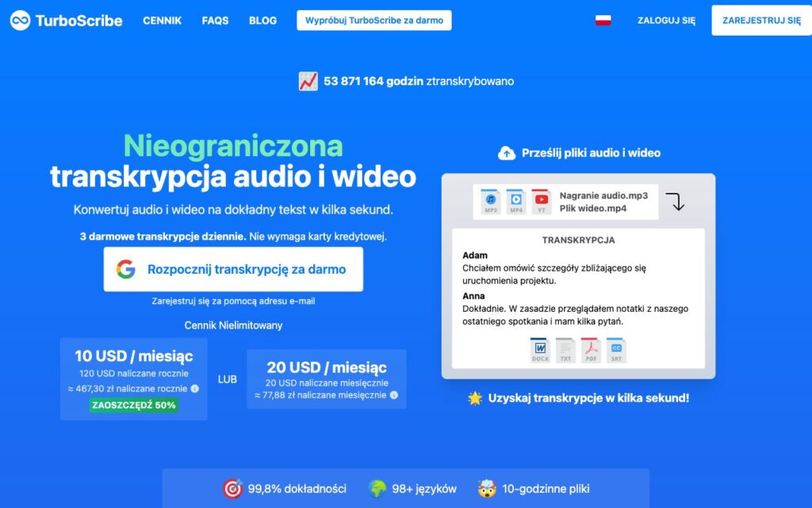Click 53 871 164 godzin ztranskrybowano text

pyautogui.click(x=419, y=82)
